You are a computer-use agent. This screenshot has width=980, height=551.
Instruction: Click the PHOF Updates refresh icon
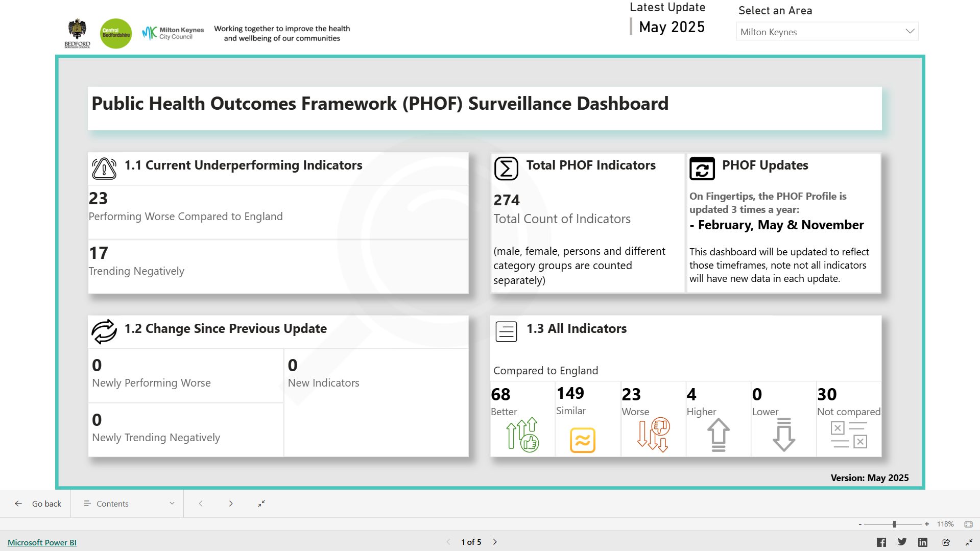tap(702, 169)
